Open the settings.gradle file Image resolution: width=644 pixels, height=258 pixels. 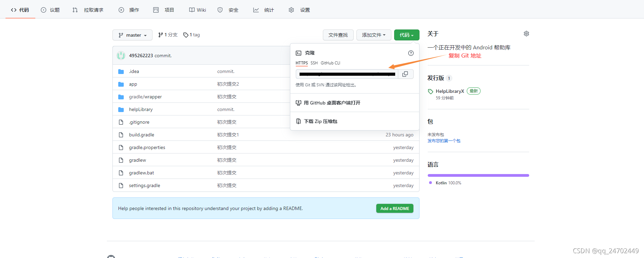(x=145, y=186)
